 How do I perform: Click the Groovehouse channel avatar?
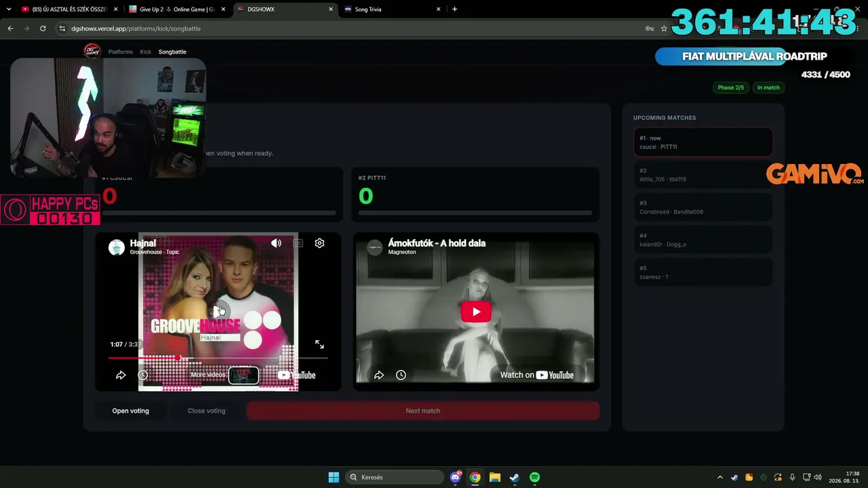[x=117, y=247]
